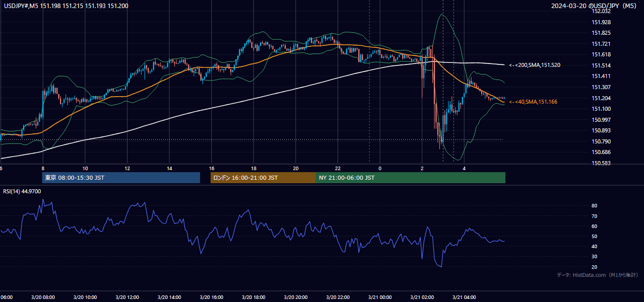Image resolution: width=644 pixels, height=302 pixels.
Task: Click the 3/20 22:00 date axis label
Action: (x=338, y=297)
